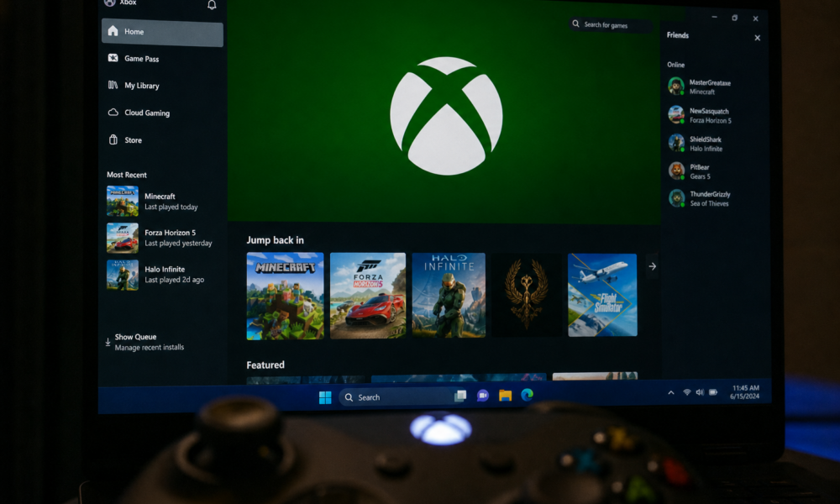
Task: Click the Cloud Gaming cloud icon
Action: (x=113, y=112)
